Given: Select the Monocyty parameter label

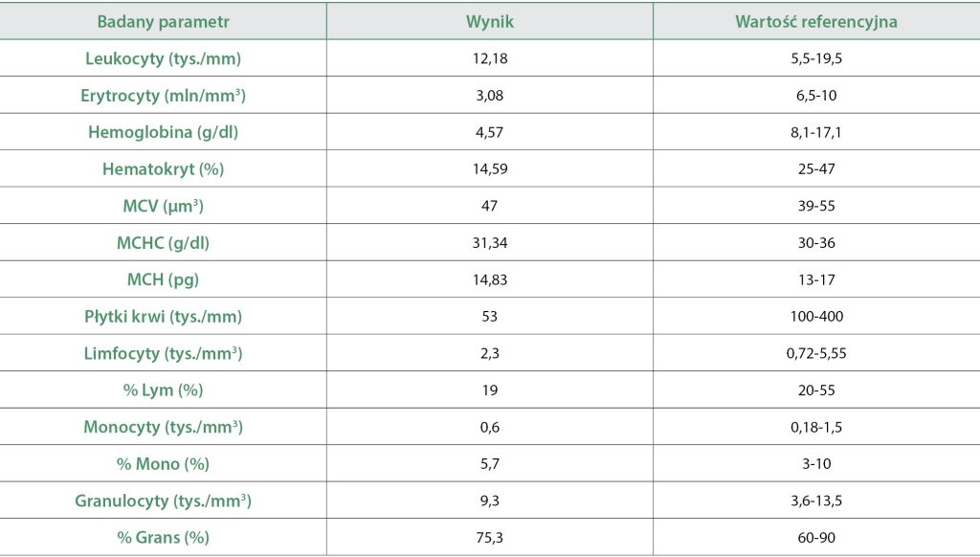Looking at the screenshot, I should [x=163, y=427].
